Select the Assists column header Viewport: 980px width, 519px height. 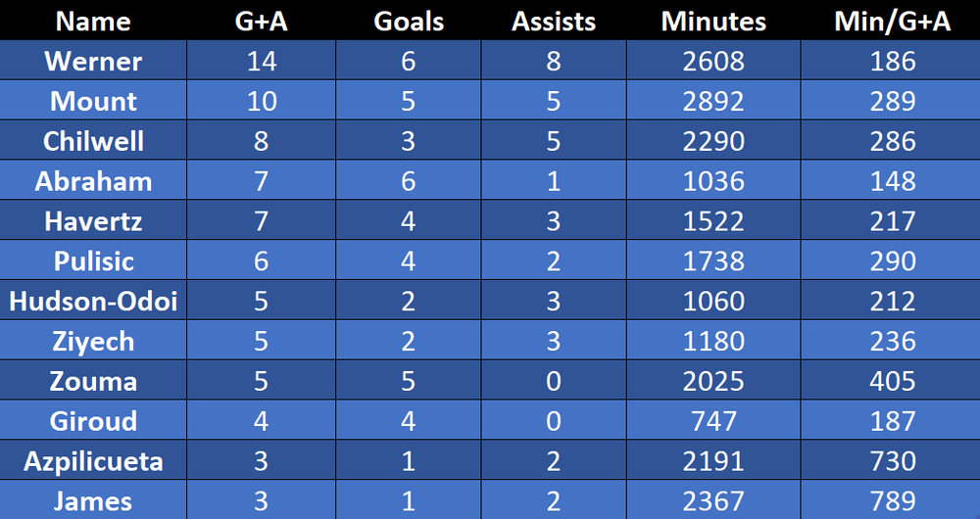click(x=554, y=22)
